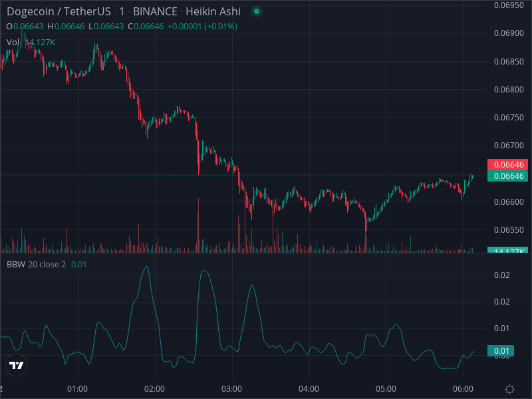Click the green market status dot
532x399 pixels.
coord(257,11)
